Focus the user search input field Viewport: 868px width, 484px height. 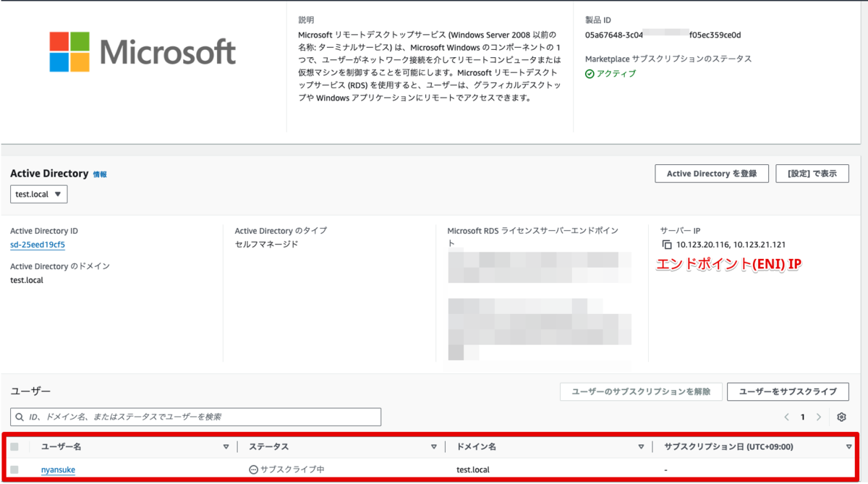point(195,417)
